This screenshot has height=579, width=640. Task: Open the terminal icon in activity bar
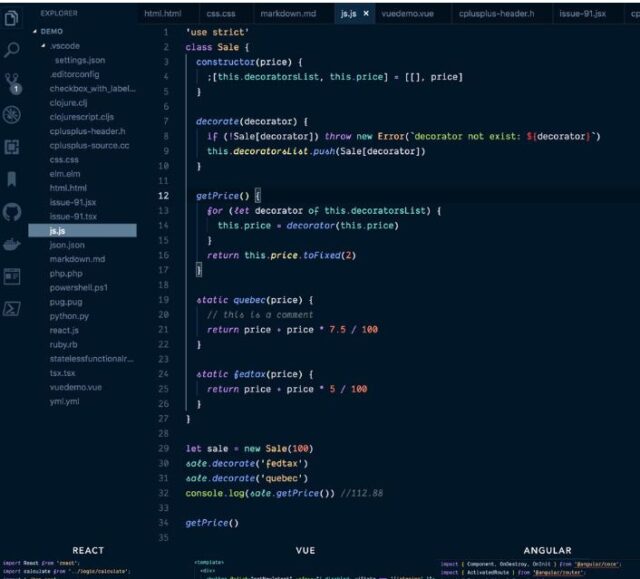click(12, 308)
